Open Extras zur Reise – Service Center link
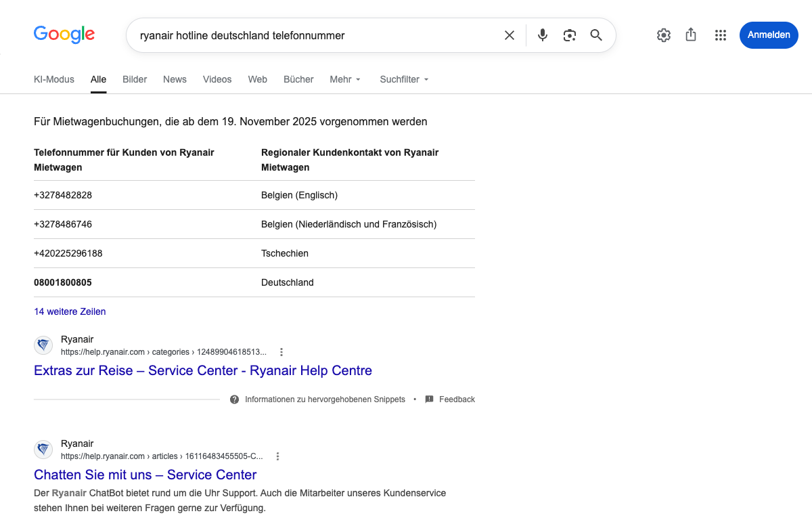Screen dimensions: 812x522 (x=203, y=370)
